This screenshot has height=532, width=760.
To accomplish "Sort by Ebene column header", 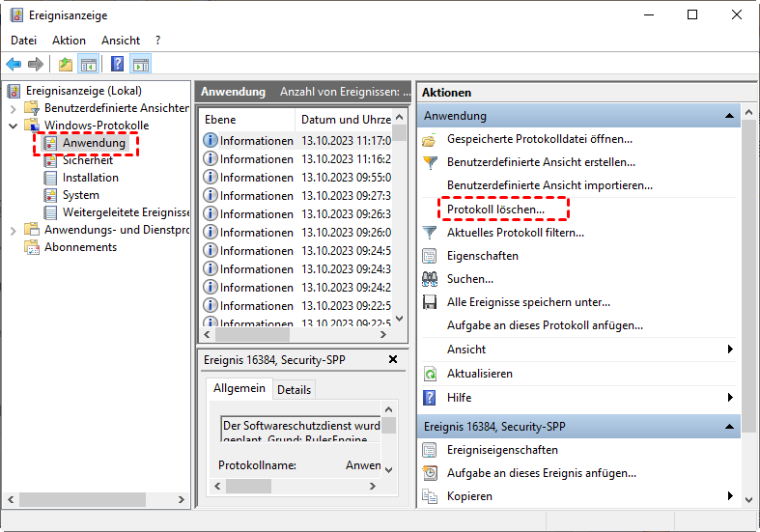I will coord(247,120).
